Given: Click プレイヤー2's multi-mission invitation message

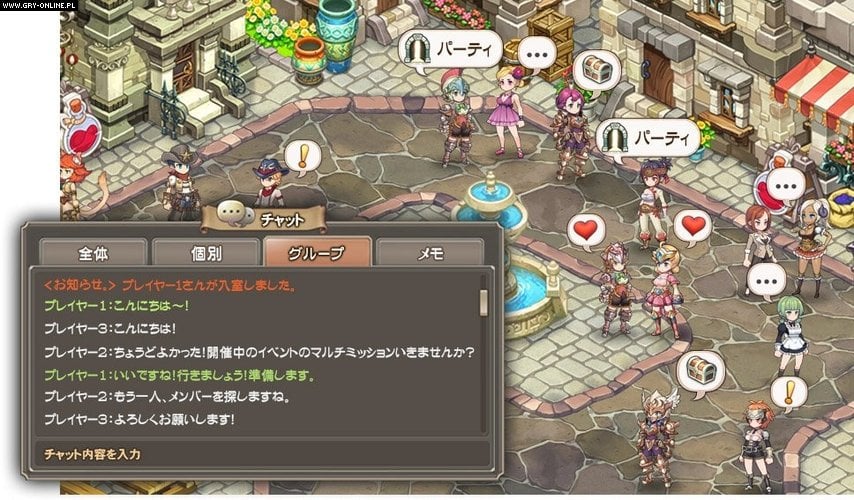Looking at the screenshot, I should (x=259, y=352).
